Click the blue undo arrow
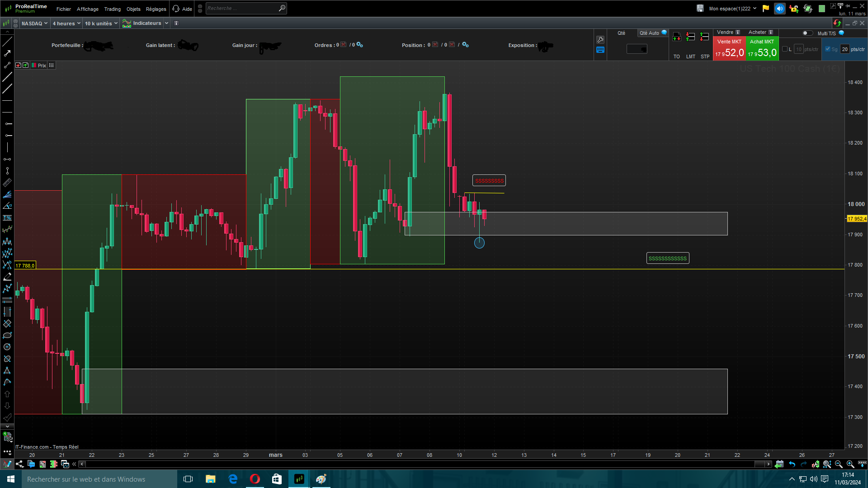Viewport: 868px width, 488px height. 792,464
